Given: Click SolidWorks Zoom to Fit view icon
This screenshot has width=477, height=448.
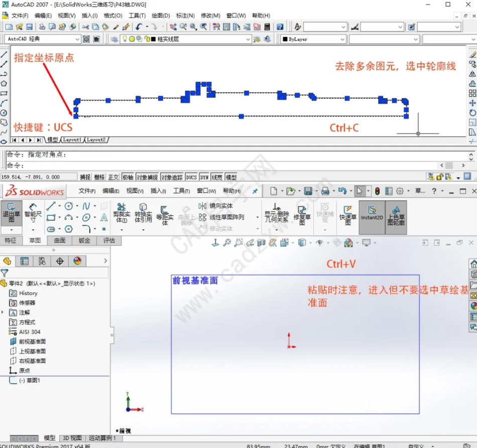Looking at the screenshot, I should [227, 242].
